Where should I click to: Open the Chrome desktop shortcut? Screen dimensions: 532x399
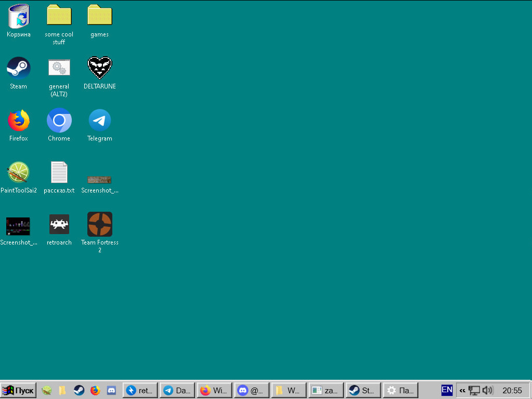click(59, 121)
